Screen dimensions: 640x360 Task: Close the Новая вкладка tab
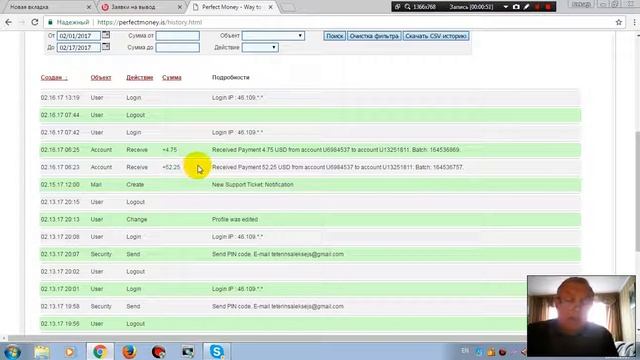[x=89, y=7]
